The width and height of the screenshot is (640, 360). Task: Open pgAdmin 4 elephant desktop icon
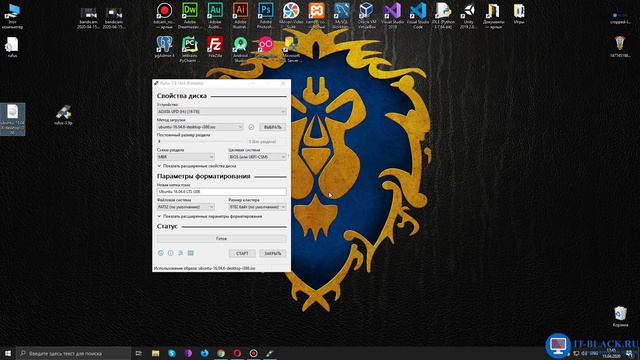click(x=164, y=47)
